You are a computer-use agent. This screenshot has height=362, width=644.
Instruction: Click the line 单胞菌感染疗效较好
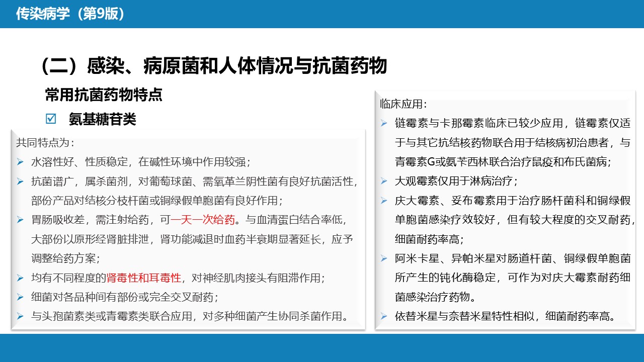[515, 220]
